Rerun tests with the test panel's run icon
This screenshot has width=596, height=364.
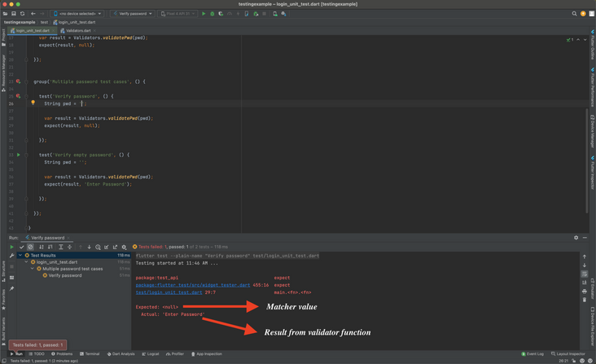click(11, 247)
